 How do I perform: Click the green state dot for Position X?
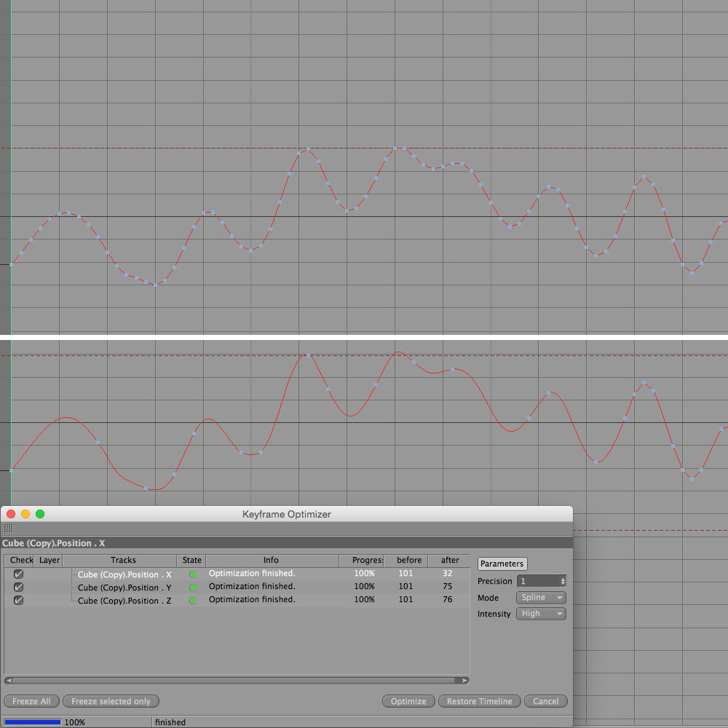point(193,574)
